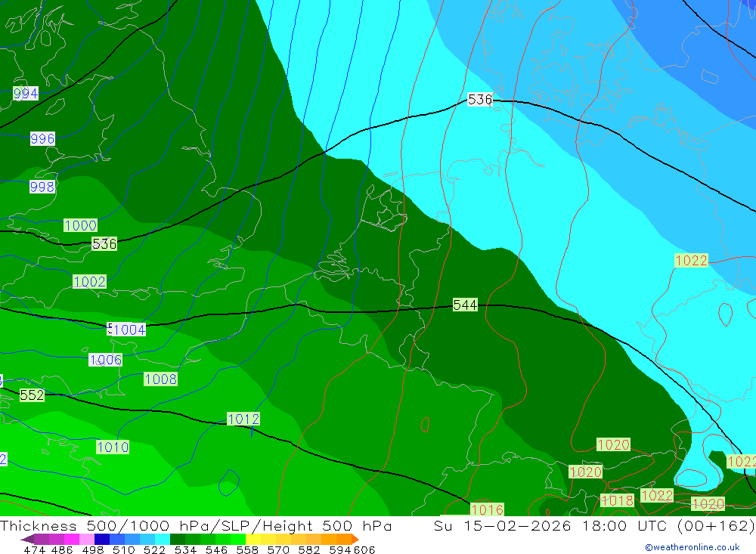Click the 994 isobar label

(x=26, y=94)
